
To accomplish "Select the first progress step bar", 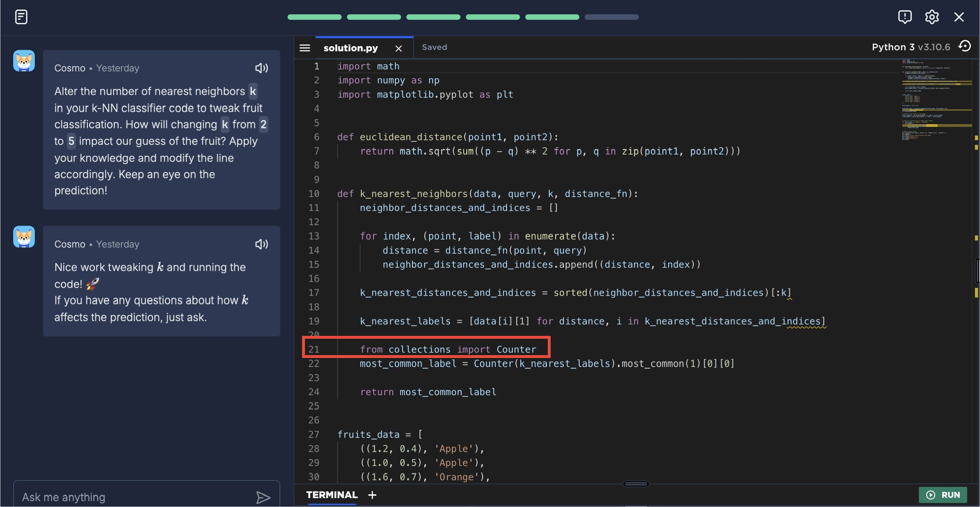I will (314, 17).
